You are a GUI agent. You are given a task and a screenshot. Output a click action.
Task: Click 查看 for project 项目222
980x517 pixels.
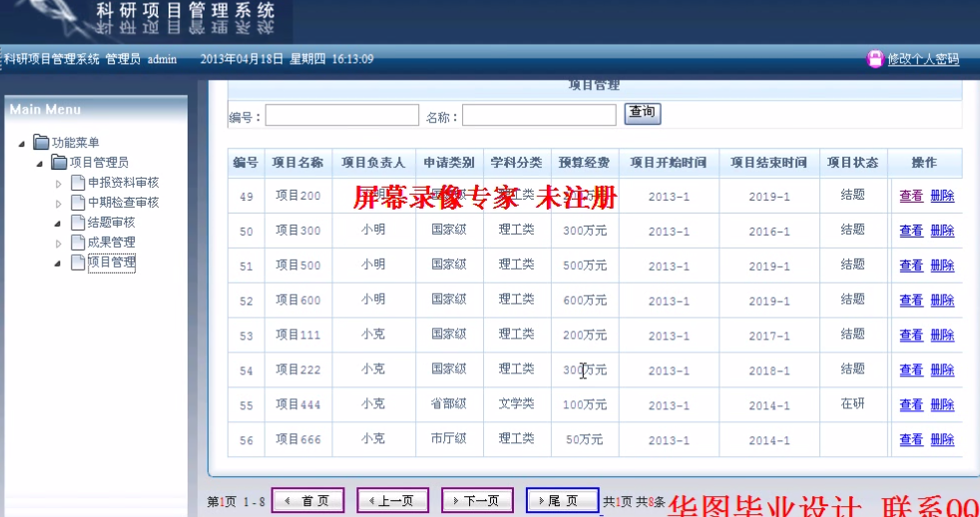point(910,370)
